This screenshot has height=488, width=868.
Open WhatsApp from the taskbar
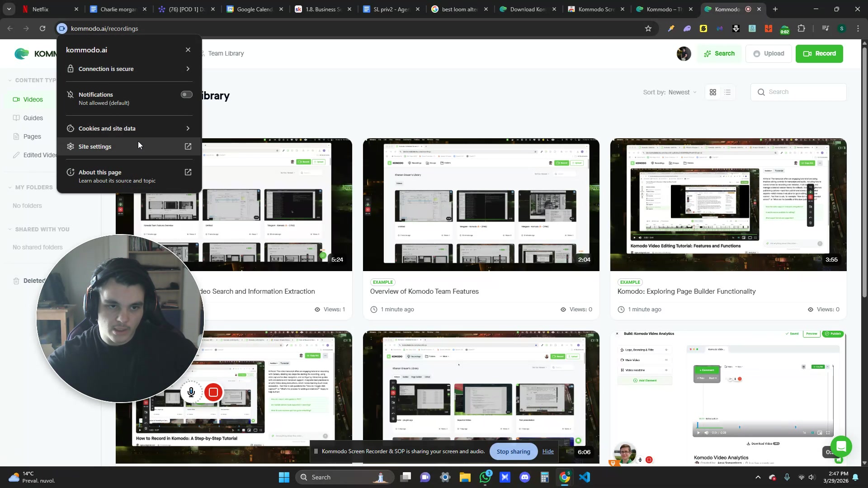485,477
